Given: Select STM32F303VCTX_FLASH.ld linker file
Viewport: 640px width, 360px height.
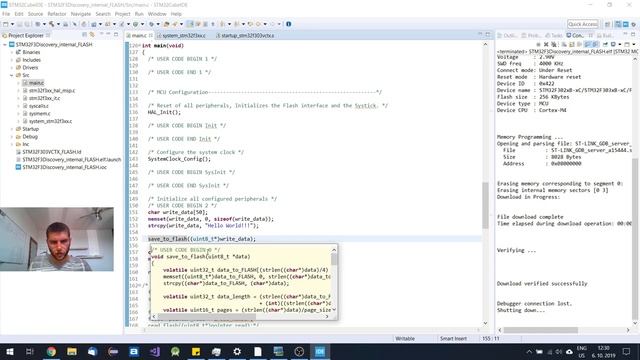Looking at the screenshot, I should pyautogui.click(x=52, y=152).
